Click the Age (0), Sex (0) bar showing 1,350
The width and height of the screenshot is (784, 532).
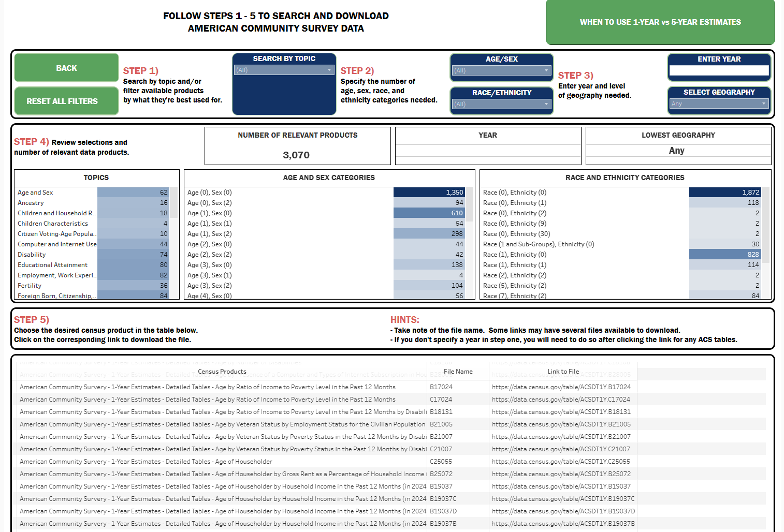click(429, 193)
